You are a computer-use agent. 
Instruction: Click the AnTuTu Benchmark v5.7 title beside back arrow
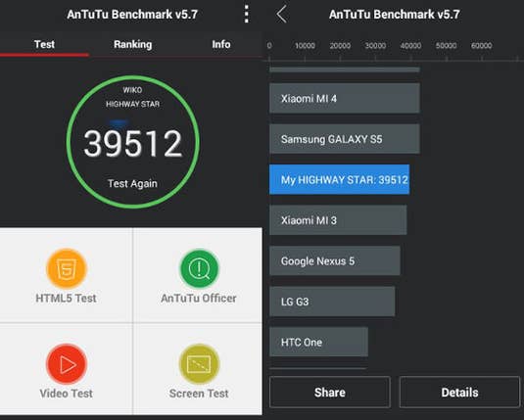point(395,15)
